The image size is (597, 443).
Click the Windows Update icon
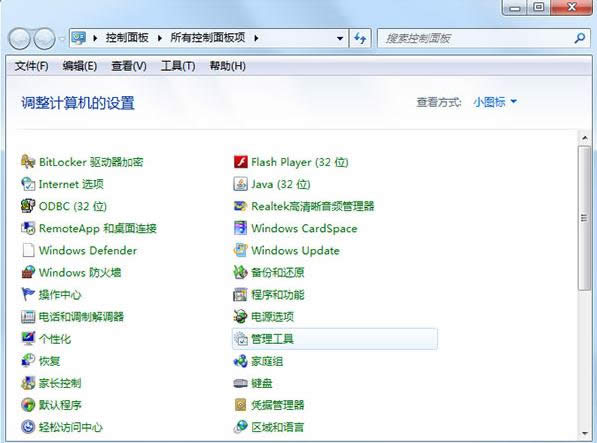pos(241,250)
